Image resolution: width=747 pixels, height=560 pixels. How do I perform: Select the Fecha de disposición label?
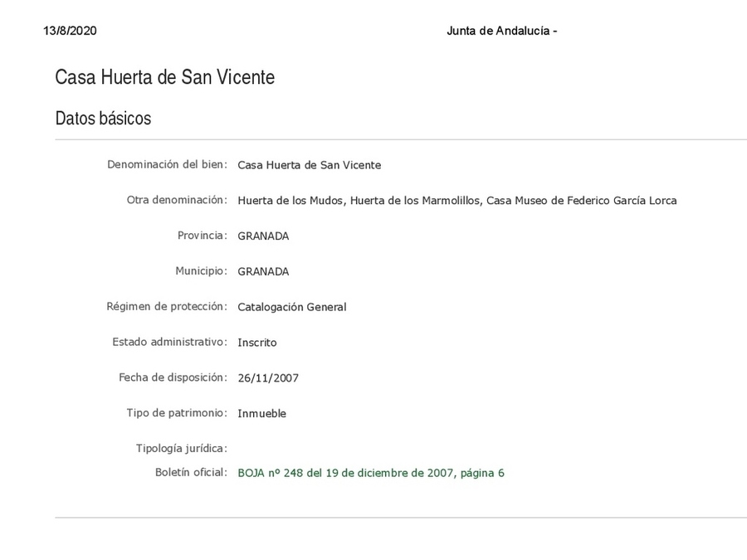click(x=173, y=377)
